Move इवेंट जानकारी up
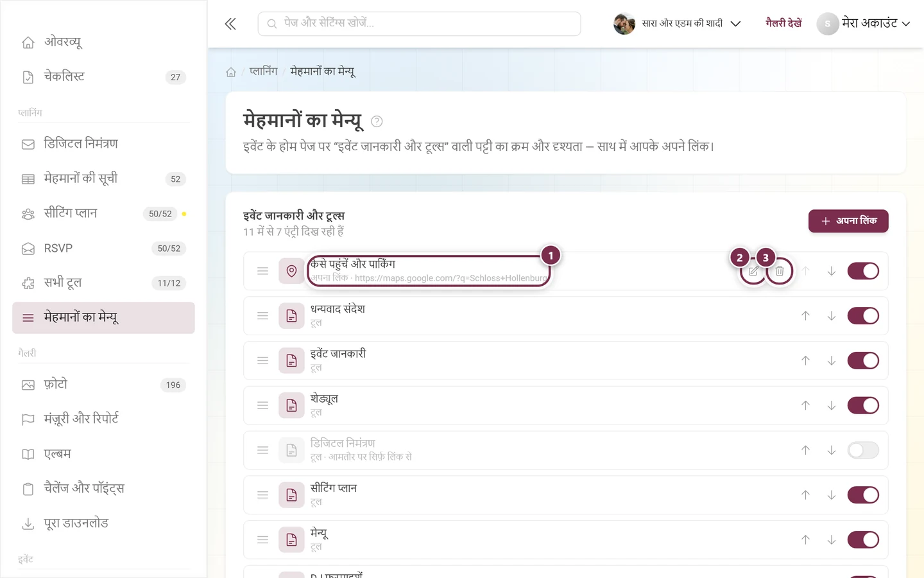Screen dimensions: 924x578 pos(805,361)
